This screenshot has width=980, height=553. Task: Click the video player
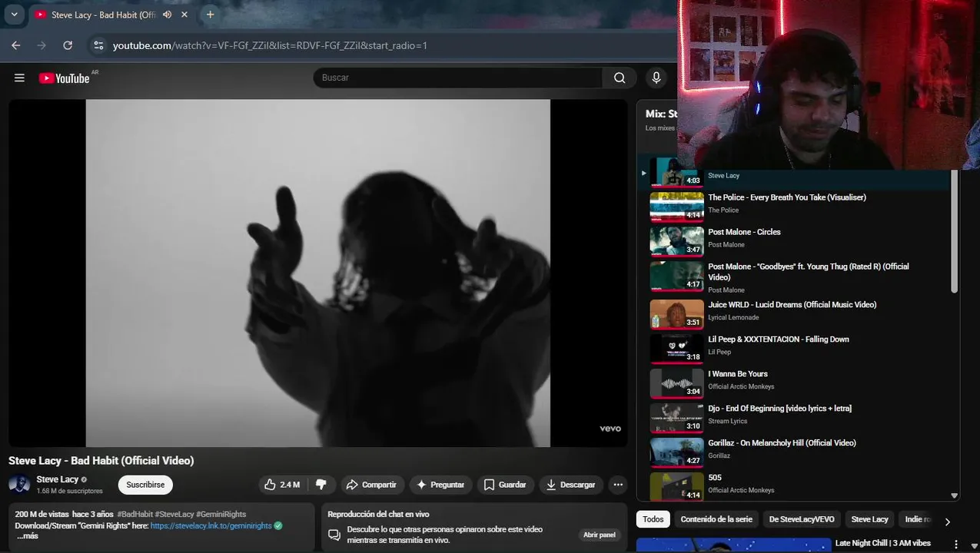[318, 273]
